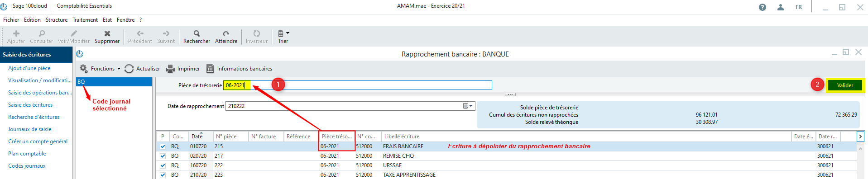868x179 pixels.
Task: Click the Sage logo icon in title bar
Action: [4, 6]
